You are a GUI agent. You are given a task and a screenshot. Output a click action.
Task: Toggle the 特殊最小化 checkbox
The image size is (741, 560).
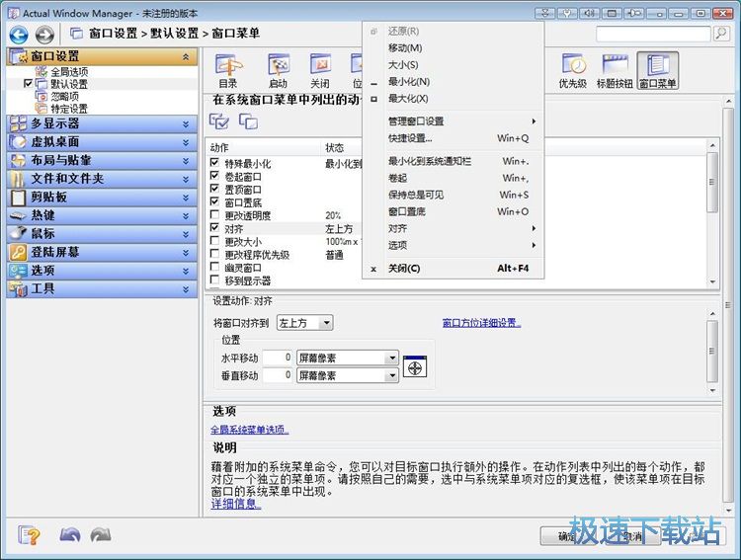pyautogui.click(x=215, y=163)
